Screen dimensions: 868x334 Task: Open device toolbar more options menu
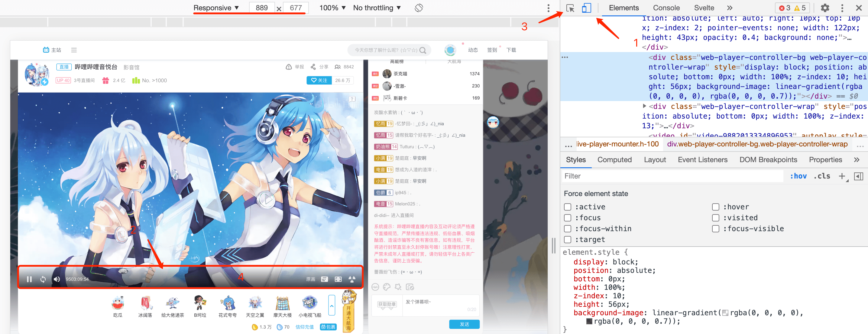point(549,8)
